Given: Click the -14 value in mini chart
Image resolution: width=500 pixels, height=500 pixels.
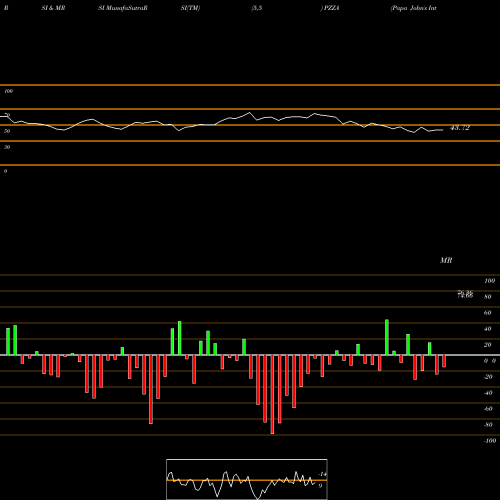Looking at the screenshot, I should click(322, 474).
